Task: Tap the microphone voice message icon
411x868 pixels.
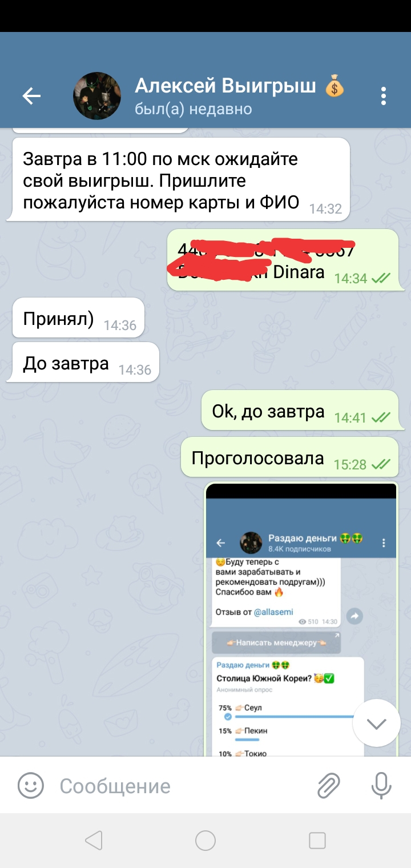Action: [381, 786]
